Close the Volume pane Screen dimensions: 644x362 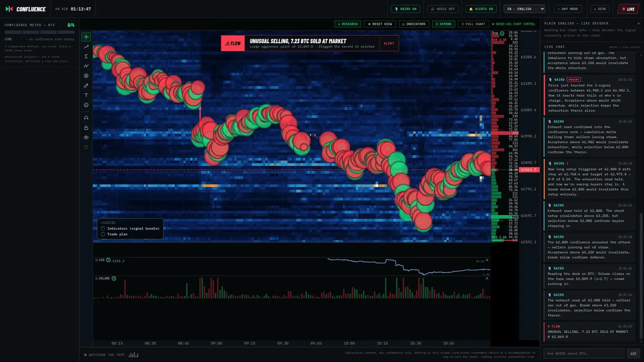point(487,278)
